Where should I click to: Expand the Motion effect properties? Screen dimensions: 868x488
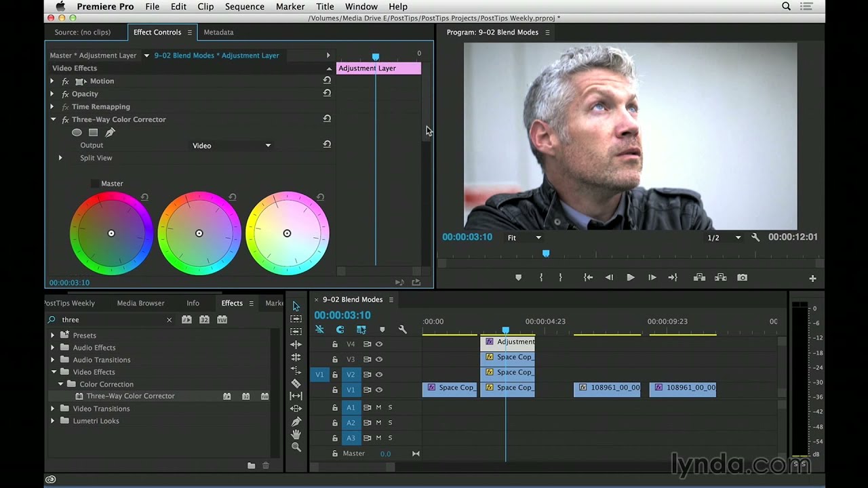[52, 81]
